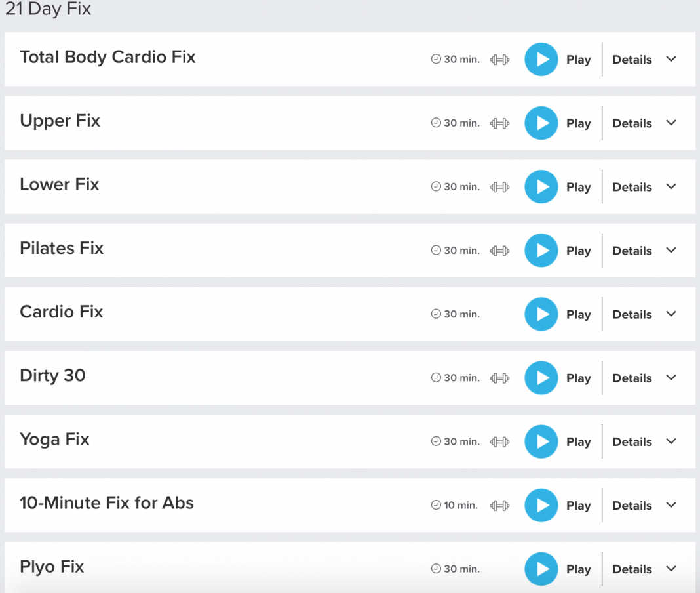Expand Details for Plyo Fix
The height and width of the screenshot is (593, 700).
pyautogui.click(x=632, y=569)
